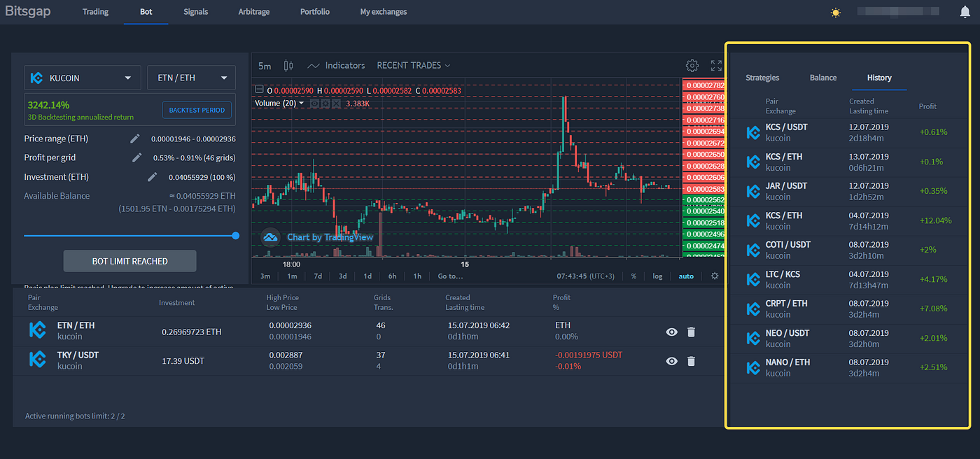Image resolution: width=980 pixels, height=459 pixels.
Task: Select 6h chart range
Action: [393, 276]
